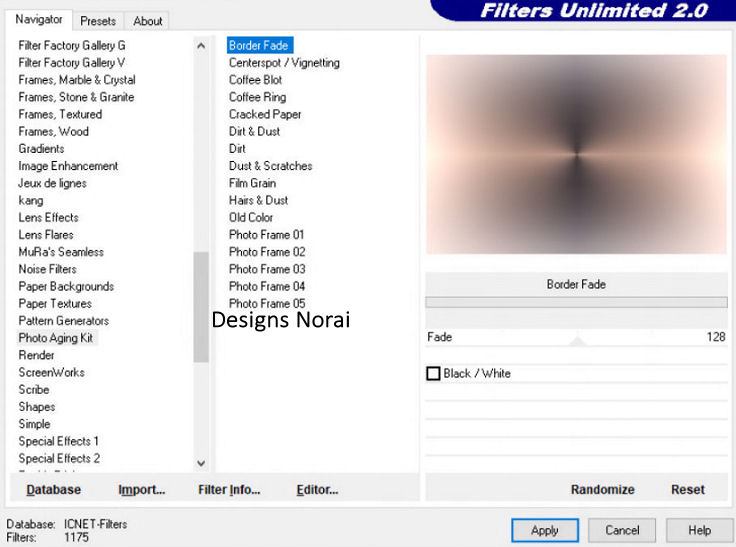Select ScreenWorks category
This screenshot has height=547, width=736.
[x=52, y=372]
